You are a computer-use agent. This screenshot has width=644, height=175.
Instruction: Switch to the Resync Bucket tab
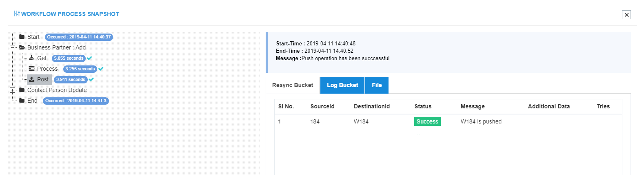pos(293,85)
